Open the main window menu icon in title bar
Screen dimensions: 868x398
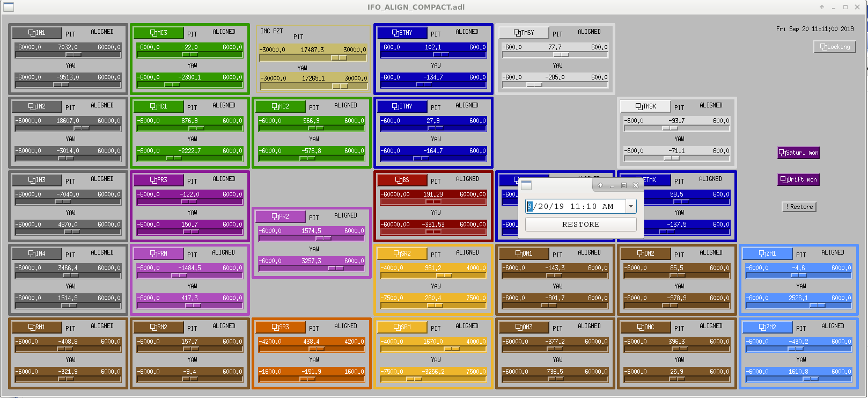pos(9,7)
